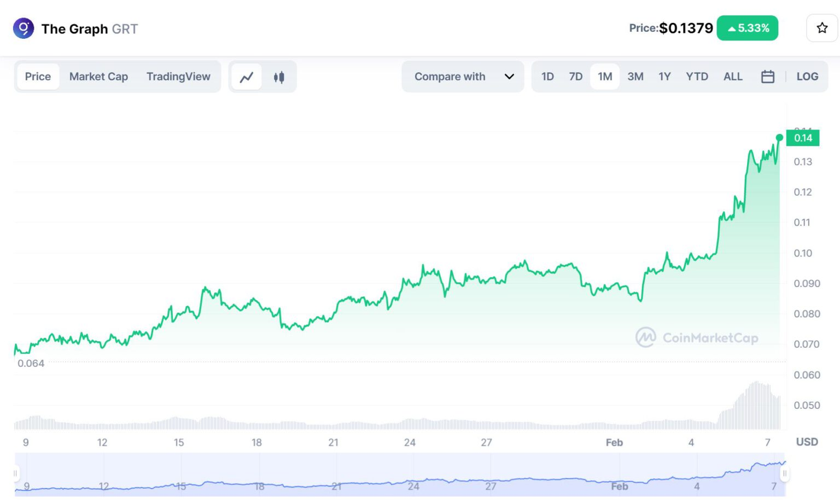Click the green 5.33% change badge
840x504 pixels.
[x=747, y=28]
